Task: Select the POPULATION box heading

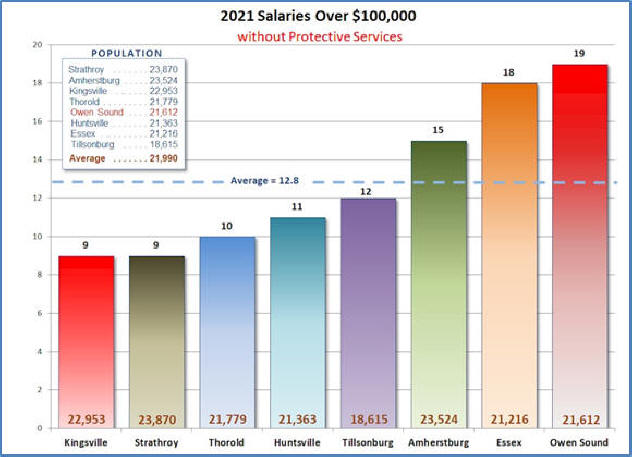Action: 127,53
